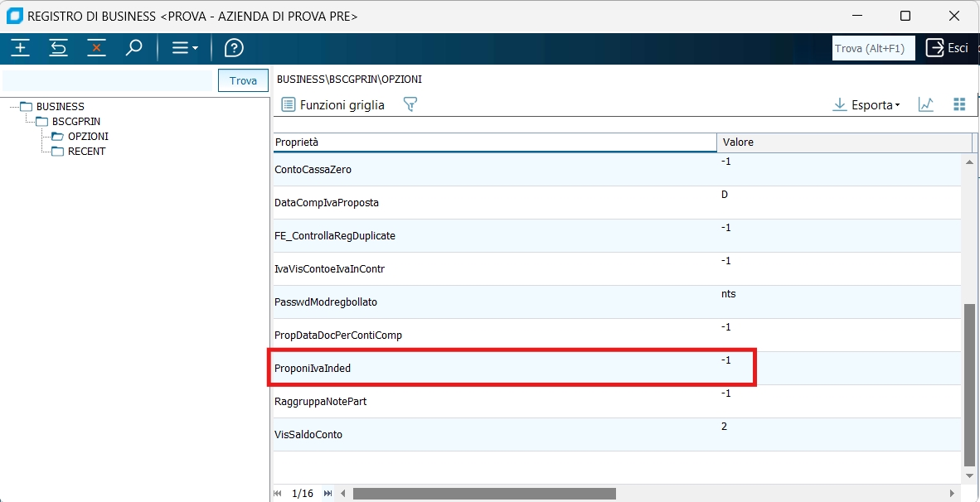
Task: Click the grid filter funnel icon
Action: point(410,104)
